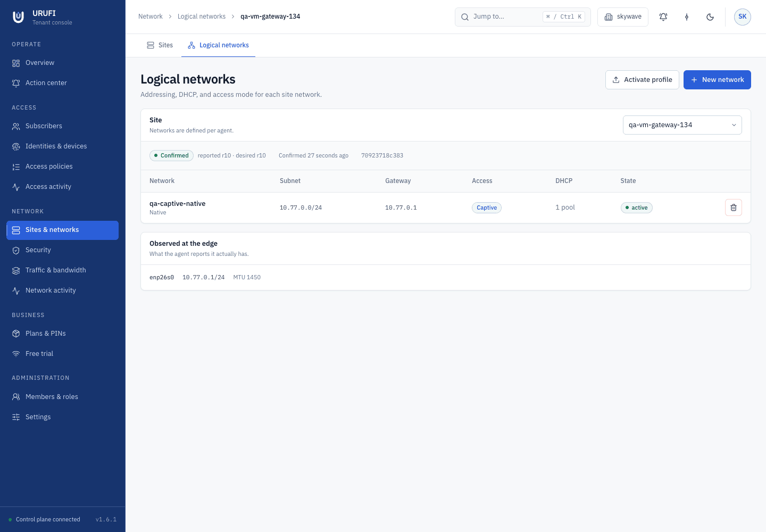Go to Action center
766x532 pixels.
[62, 83]
